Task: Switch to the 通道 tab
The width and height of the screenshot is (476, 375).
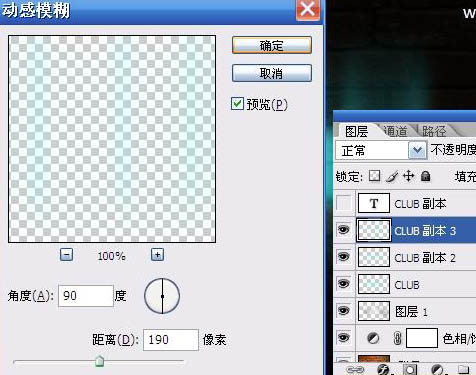Action: (395, 131)
